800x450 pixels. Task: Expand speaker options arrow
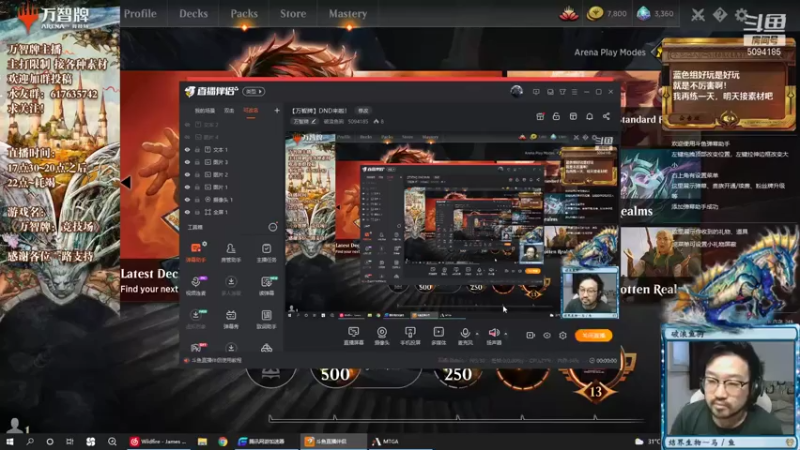click(506, 334)
